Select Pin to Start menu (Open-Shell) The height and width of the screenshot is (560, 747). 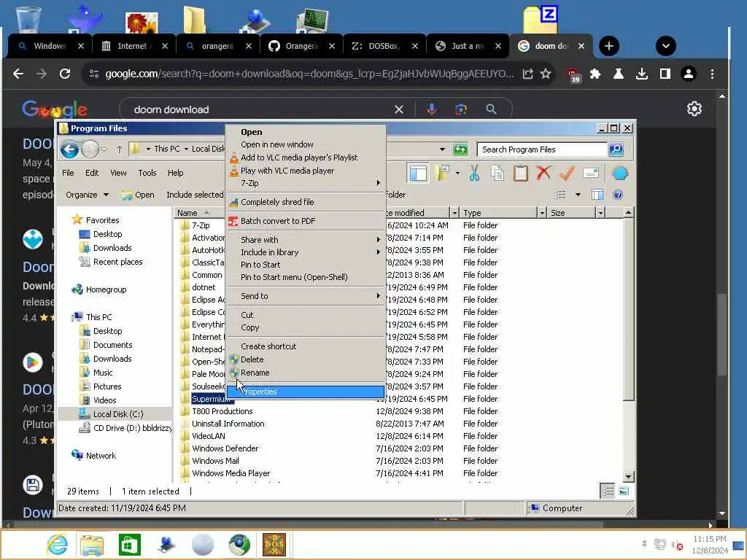pyautogui.click(x=294, y=277)
